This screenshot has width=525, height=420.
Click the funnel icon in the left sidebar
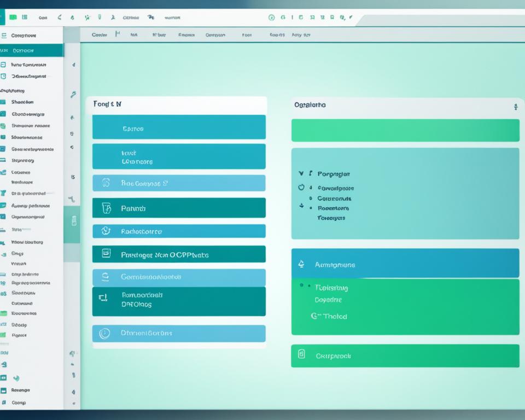click(3, 193)
